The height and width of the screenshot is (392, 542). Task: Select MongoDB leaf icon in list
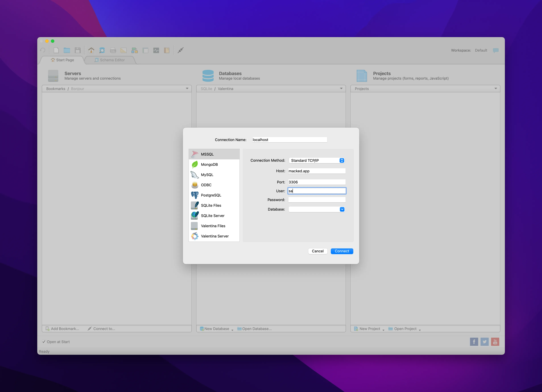click(195, 164)
